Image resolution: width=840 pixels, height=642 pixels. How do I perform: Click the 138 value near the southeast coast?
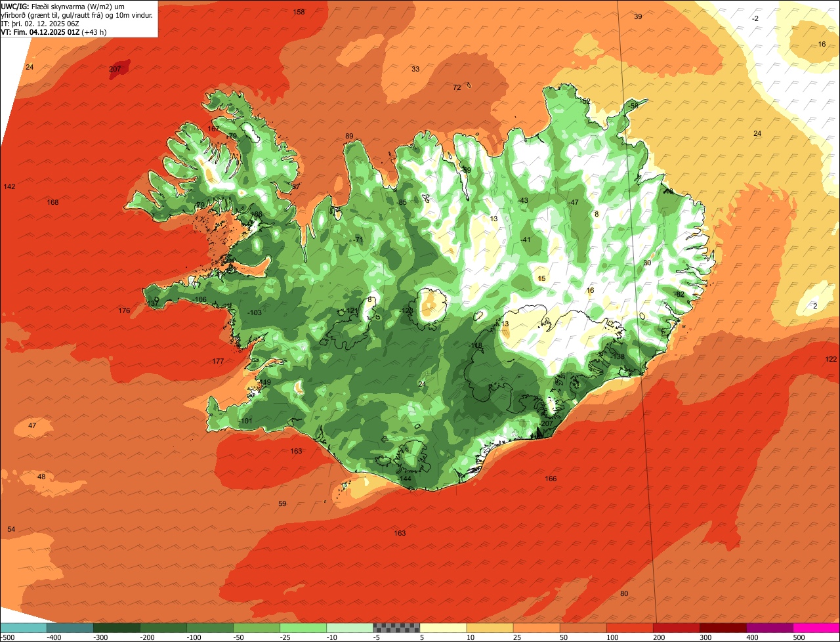point(618,356)
